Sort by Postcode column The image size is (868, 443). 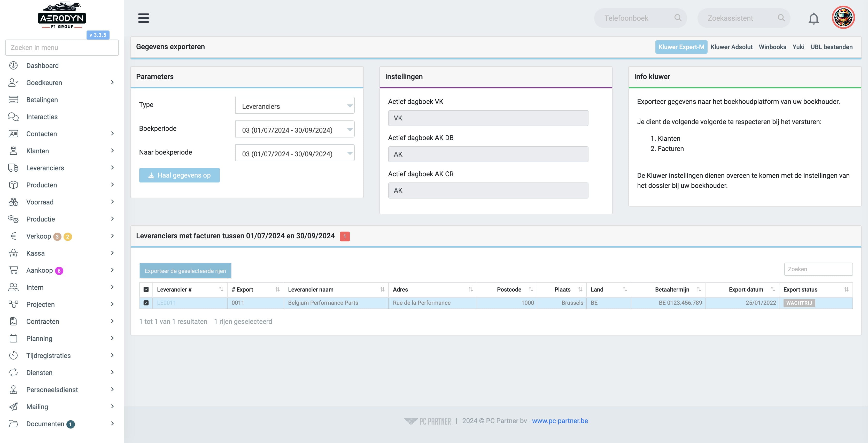(x=507, y=289)
